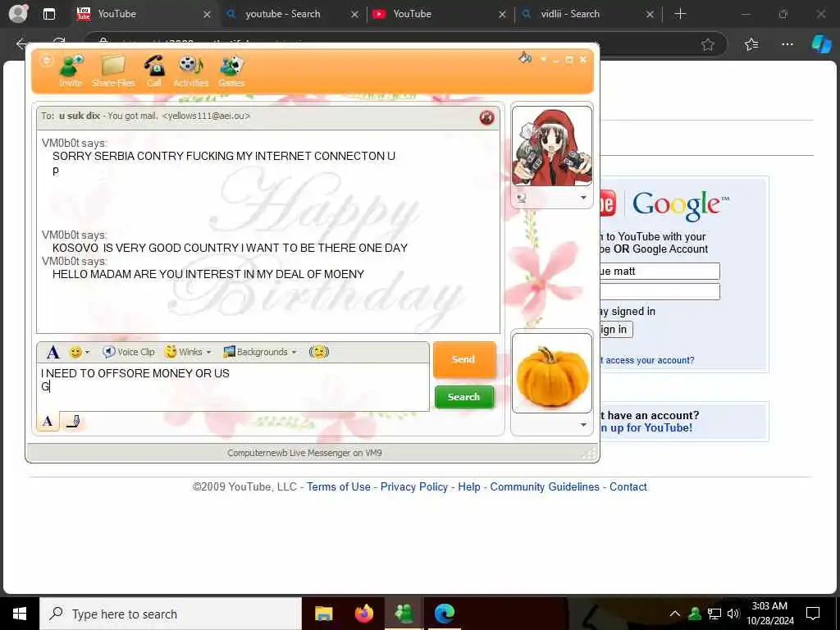Click the green Search button
Image resolution: width=840 pixels, height=630 pixels.
coord(464,397)
